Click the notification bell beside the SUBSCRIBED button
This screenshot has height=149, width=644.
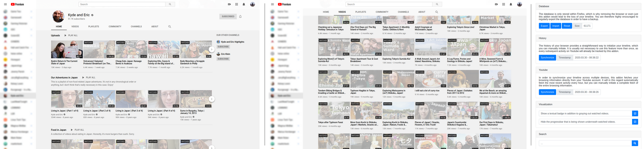coord(240,16)
